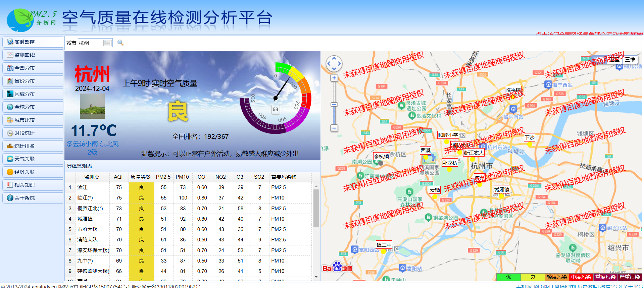Image resolution: width=644 pixels, height=288 pixels.
Task: Open the city picker grid button
Action: pyautogui.click(x=107, y=43)
